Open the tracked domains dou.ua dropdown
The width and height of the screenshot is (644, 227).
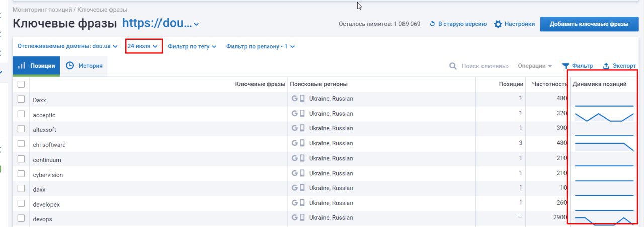[67, 46]
